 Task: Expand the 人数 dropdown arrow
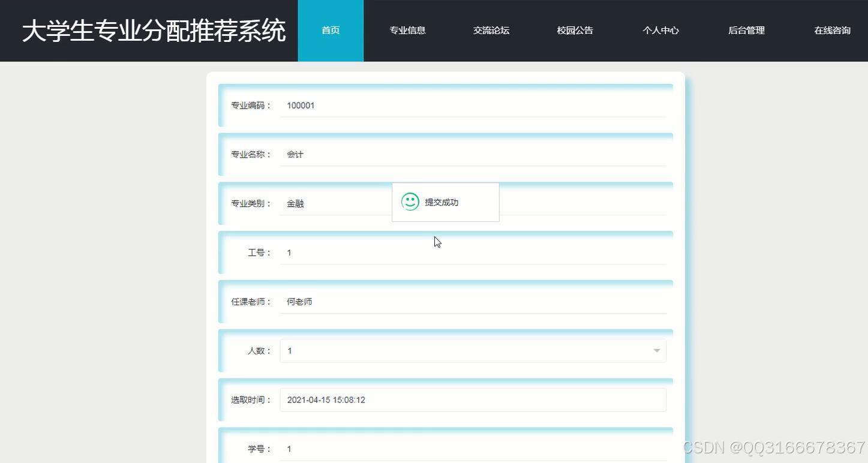[x=656, y=351]
